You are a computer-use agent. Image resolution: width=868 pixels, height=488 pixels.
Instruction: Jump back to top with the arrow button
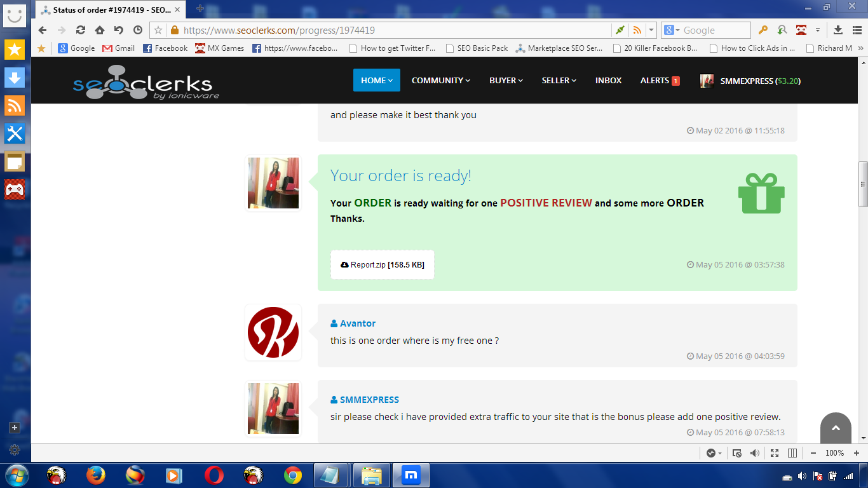coord(836,428)
